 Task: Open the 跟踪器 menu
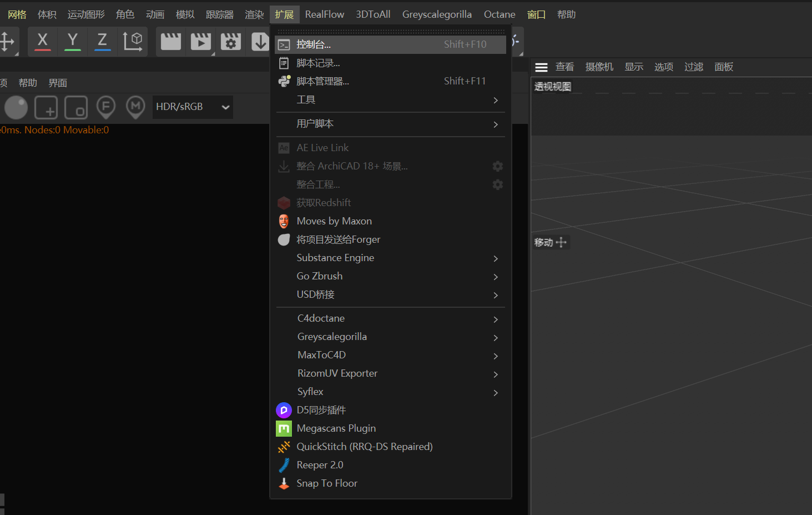220,14
